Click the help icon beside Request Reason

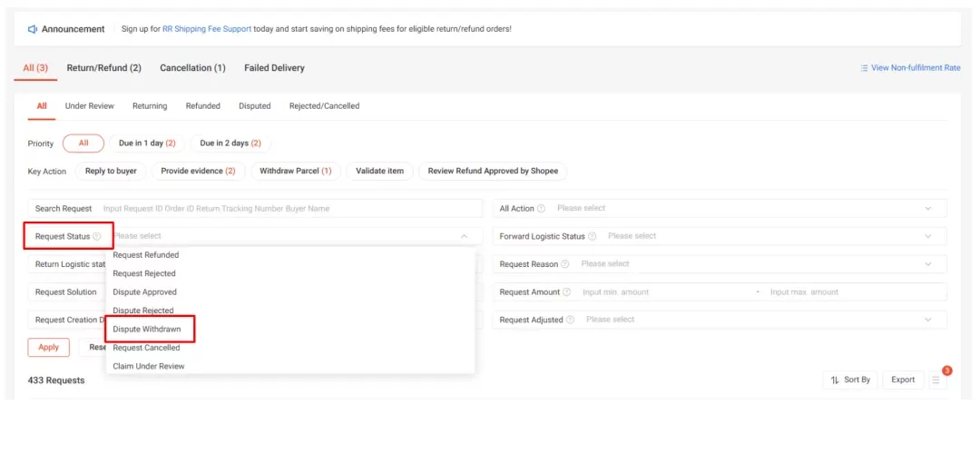[x=565, y=264]
